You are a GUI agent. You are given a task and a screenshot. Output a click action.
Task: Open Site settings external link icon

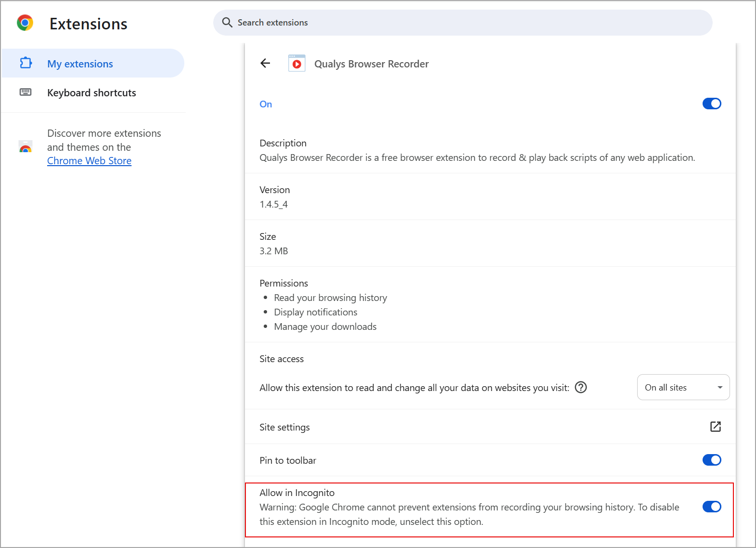(x=716, y=427)
